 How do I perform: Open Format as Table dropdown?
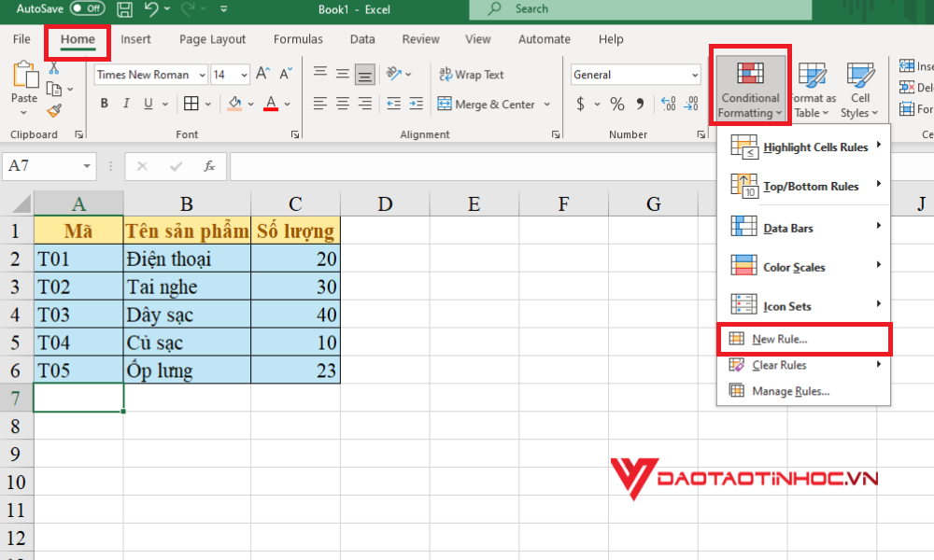[813, 90]
